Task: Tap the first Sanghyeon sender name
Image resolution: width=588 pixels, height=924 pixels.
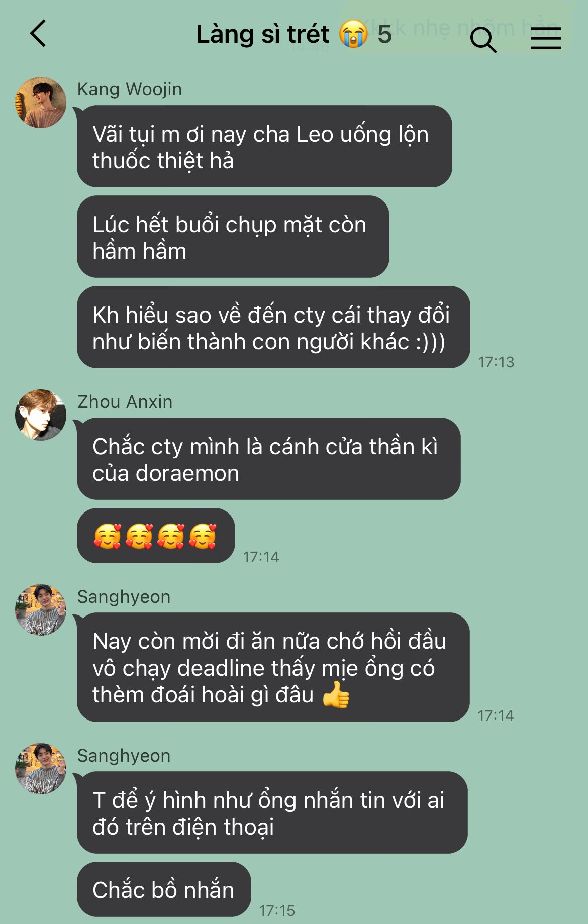Action: pyautogui.click(x=124, y=597)
